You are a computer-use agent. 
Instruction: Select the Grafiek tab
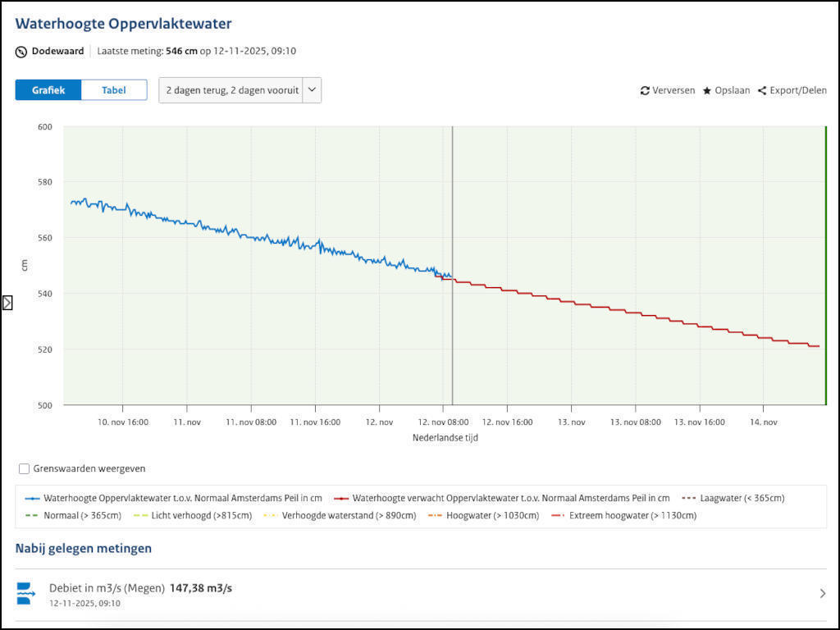click(x=48, y=90)
